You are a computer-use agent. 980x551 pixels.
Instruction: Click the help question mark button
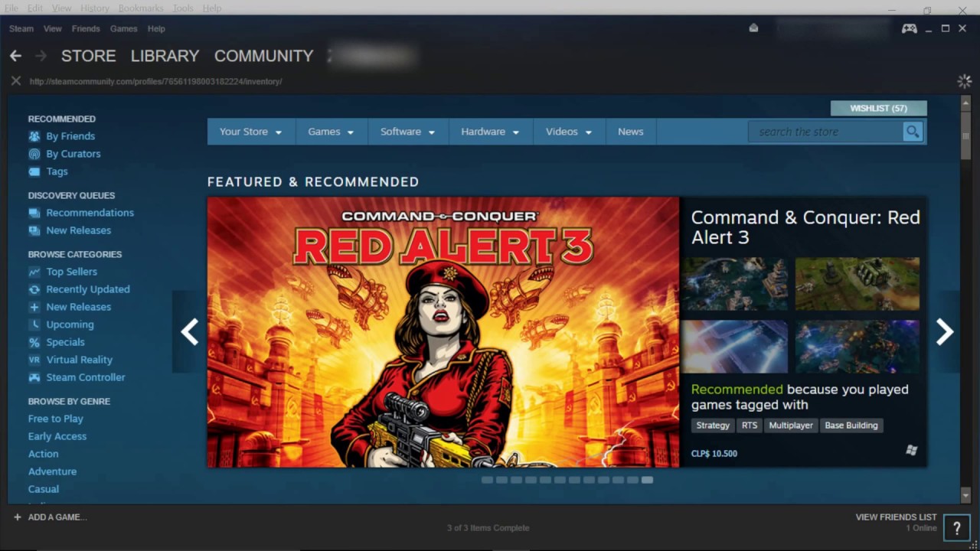[956, 528]
